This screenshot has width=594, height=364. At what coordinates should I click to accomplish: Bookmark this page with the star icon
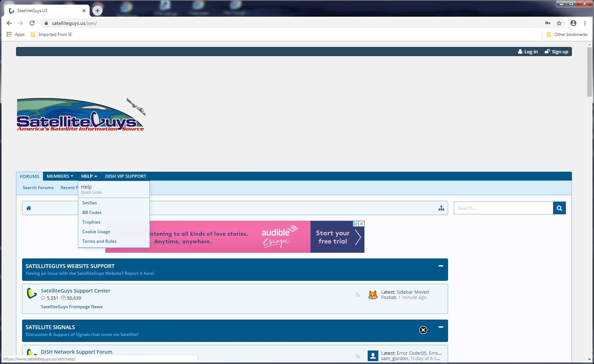coord(559,23)
